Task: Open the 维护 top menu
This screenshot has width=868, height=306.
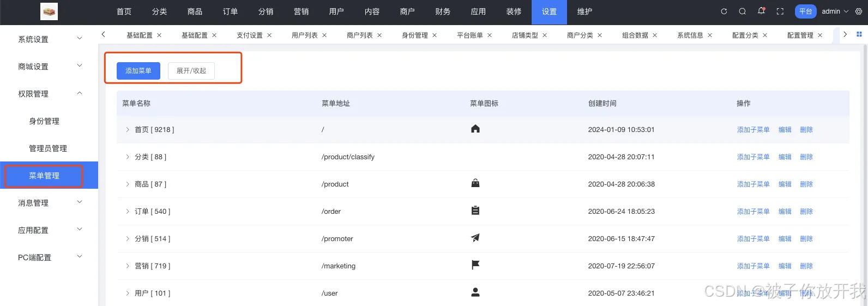Action: (x=584, y=11)
